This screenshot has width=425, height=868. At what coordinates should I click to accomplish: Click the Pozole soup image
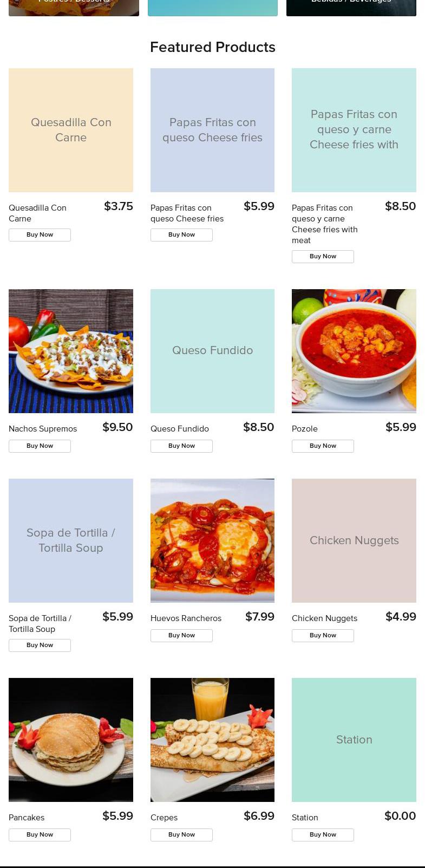coord(354,351)
